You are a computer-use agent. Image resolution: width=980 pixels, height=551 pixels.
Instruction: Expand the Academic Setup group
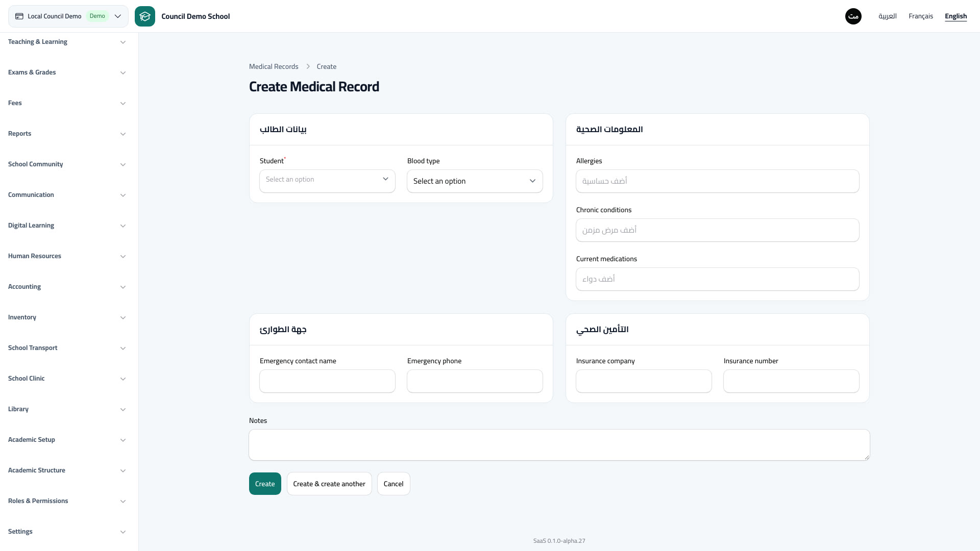pyautogui.click(x=67, y=440)
